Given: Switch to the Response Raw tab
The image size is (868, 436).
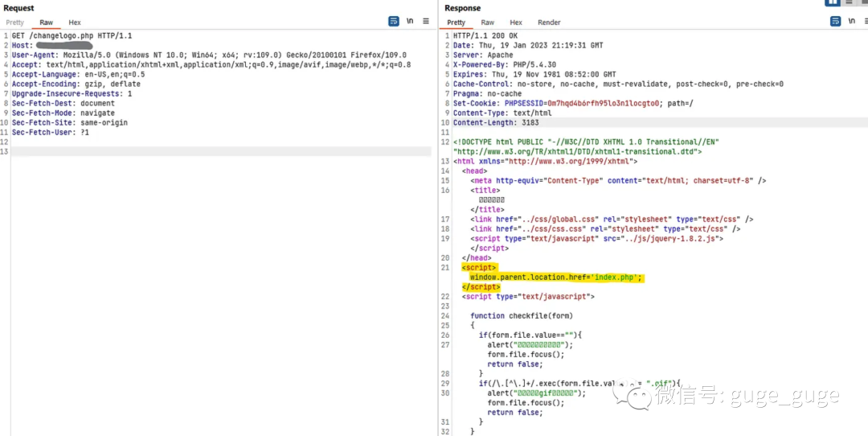Looking at the screenshot, I should coord(488,23).
